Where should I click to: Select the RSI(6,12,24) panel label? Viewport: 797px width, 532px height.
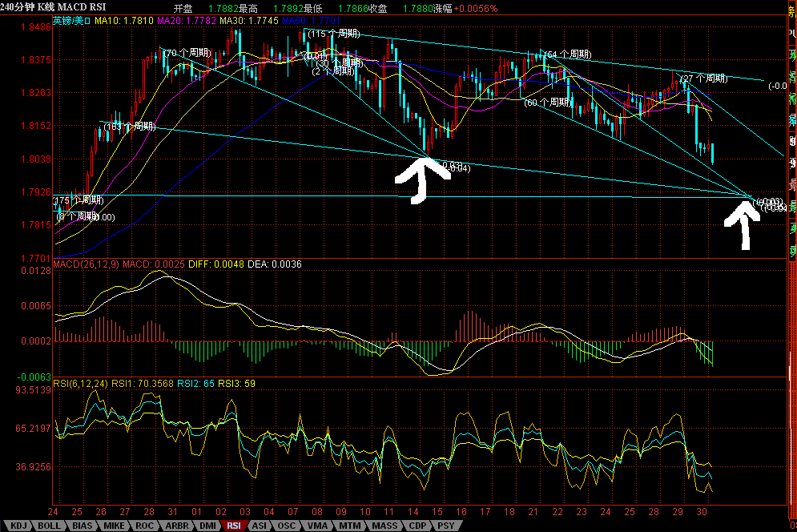pos(82,385)
